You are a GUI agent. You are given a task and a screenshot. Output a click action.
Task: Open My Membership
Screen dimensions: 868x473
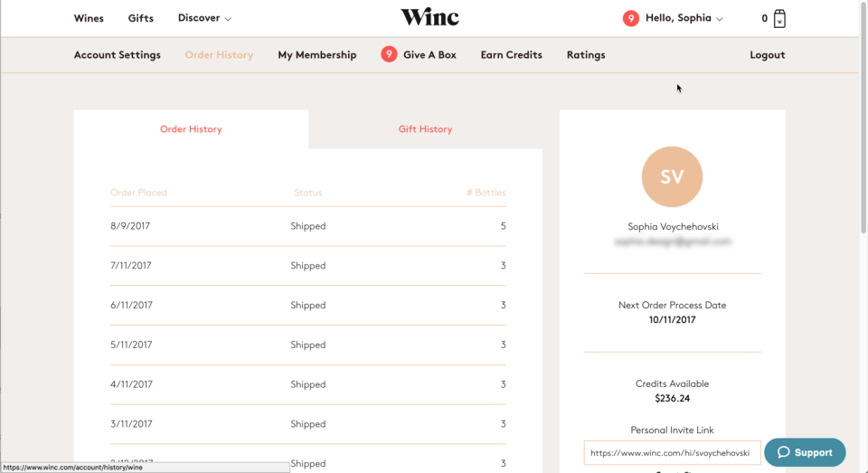(317, 55)
